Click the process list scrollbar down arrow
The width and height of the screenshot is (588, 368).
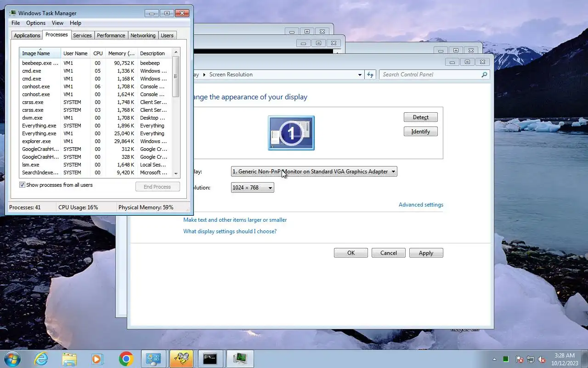coord(176,174)
